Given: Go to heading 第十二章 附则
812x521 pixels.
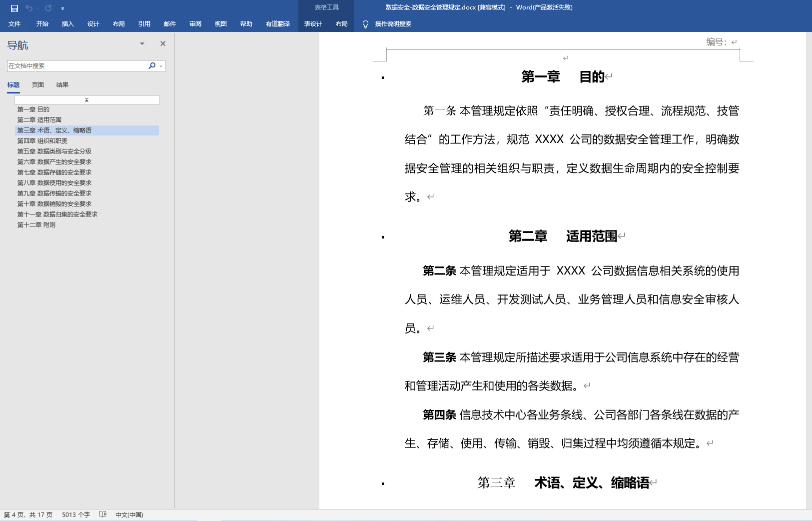Looking at the screenshot, I should click(x=87, y=225).
